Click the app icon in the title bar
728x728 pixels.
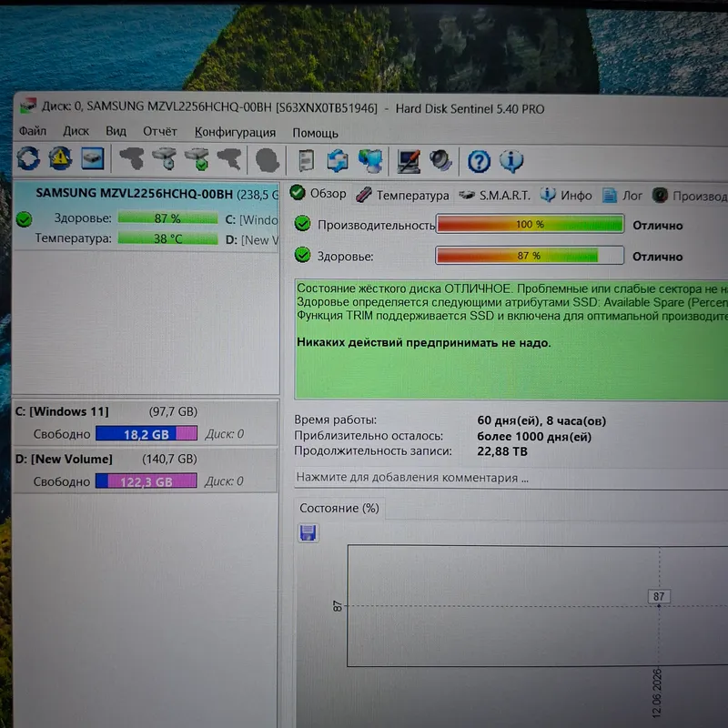pyautogui.click(x=28, y=106)
